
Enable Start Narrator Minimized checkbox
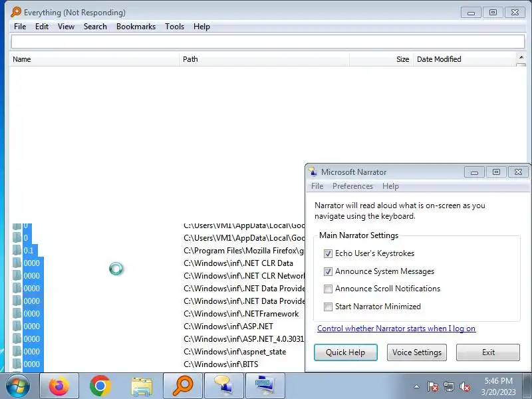point(328,307)
